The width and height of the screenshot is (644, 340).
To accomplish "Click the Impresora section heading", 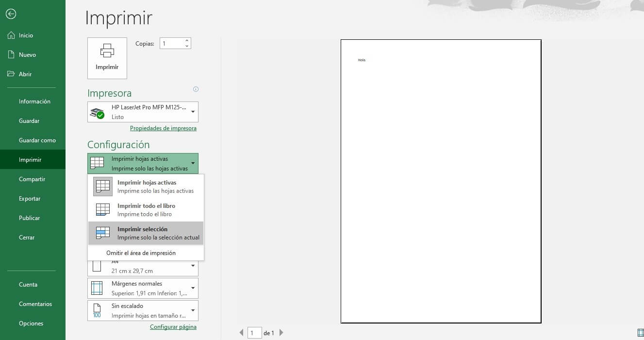I will tap(109, 93).
